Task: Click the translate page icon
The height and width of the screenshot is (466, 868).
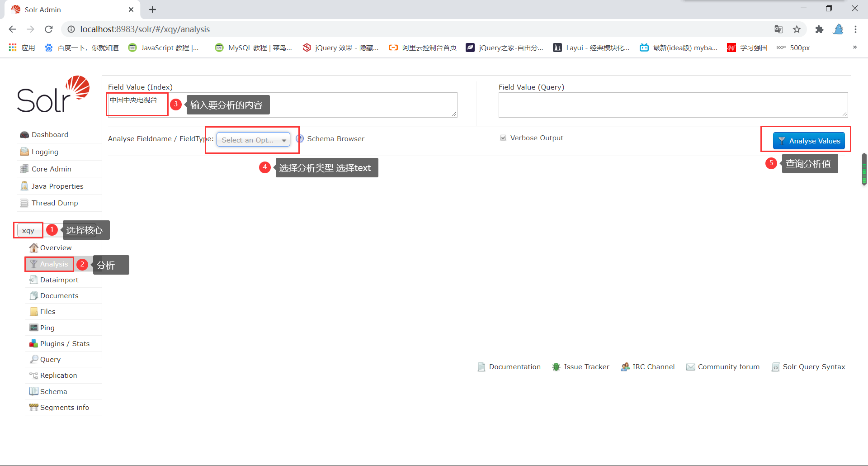Action: point(778,29)
